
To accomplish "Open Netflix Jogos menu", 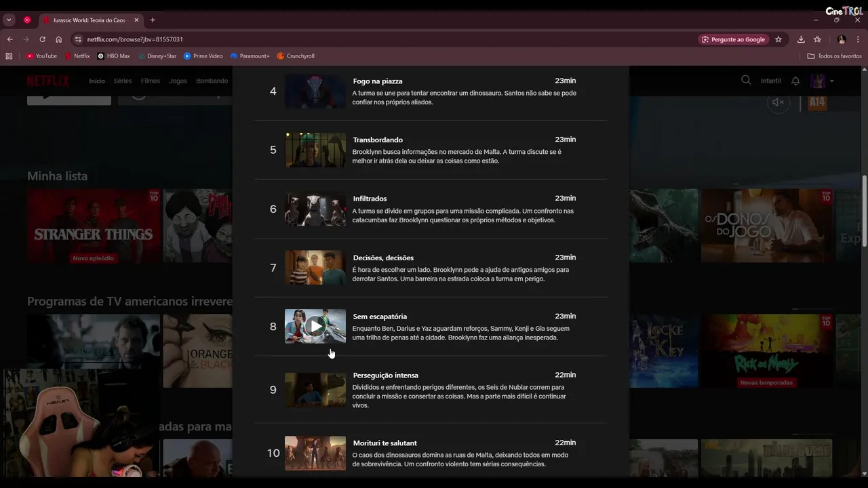I will point(178,81).
